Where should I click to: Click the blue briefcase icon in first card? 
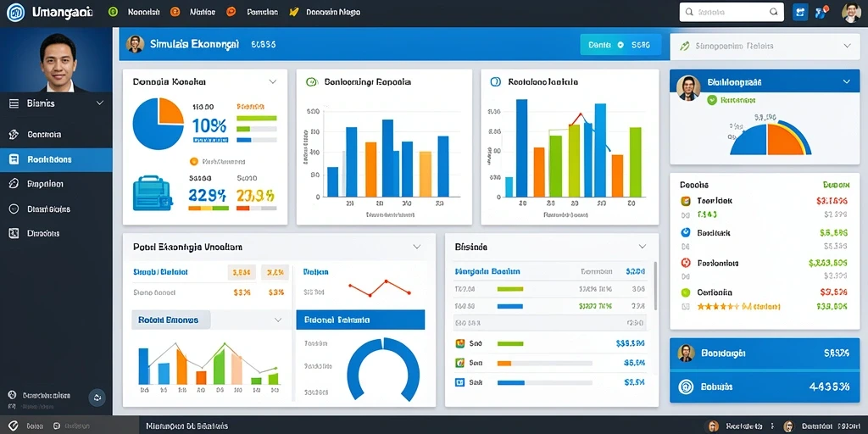coord(153,193)
